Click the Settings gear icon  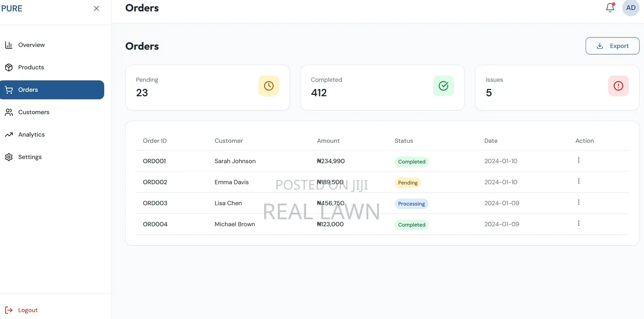[x=9, y=157]
